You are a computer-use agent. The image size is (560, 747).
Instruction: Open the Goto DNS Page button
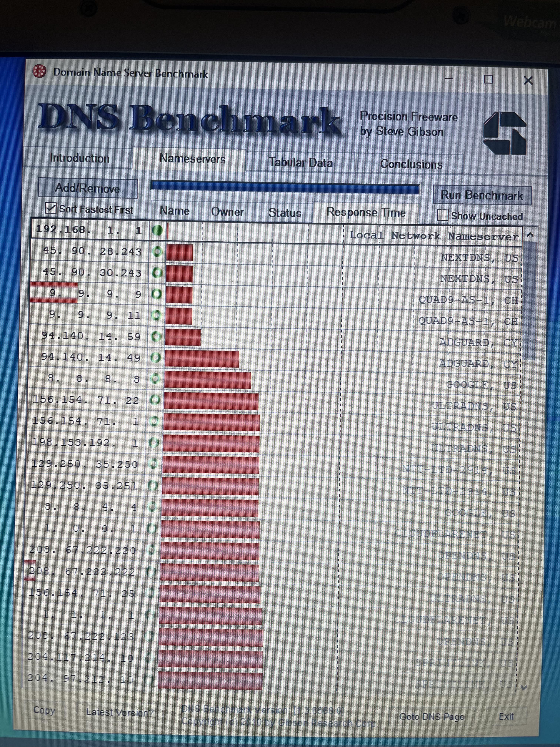[432, 717]
